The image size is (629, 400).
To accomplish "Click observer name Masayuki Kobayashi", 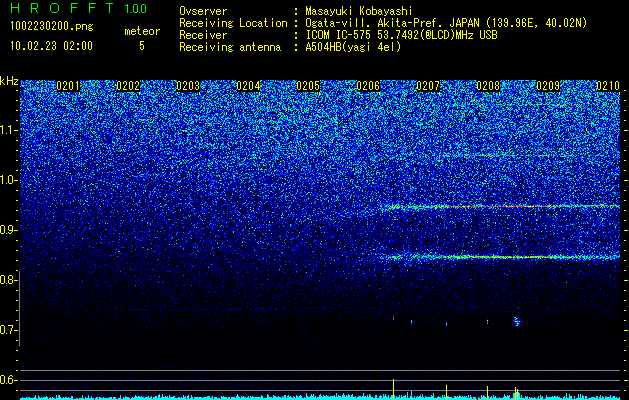I will [x=359, y=11].
